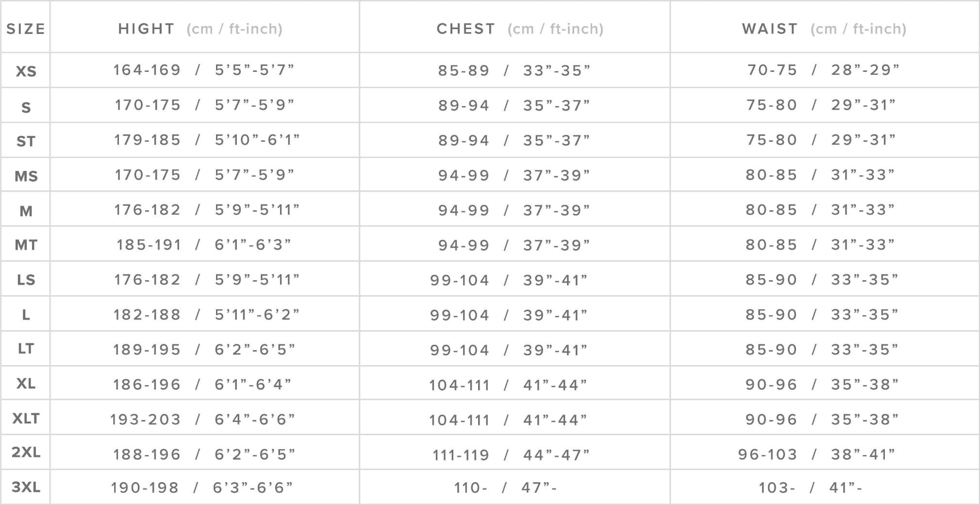Click the SIZE column header
The image size is (980, 505).
[x=25, y=29]
